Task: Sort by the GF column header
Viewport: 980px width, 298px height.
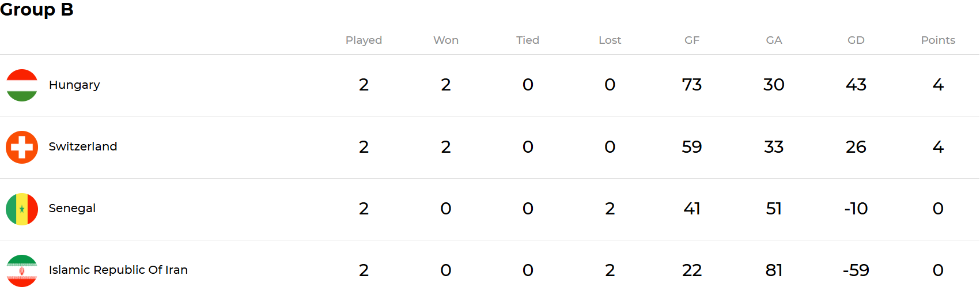Action: coord(692,40)
